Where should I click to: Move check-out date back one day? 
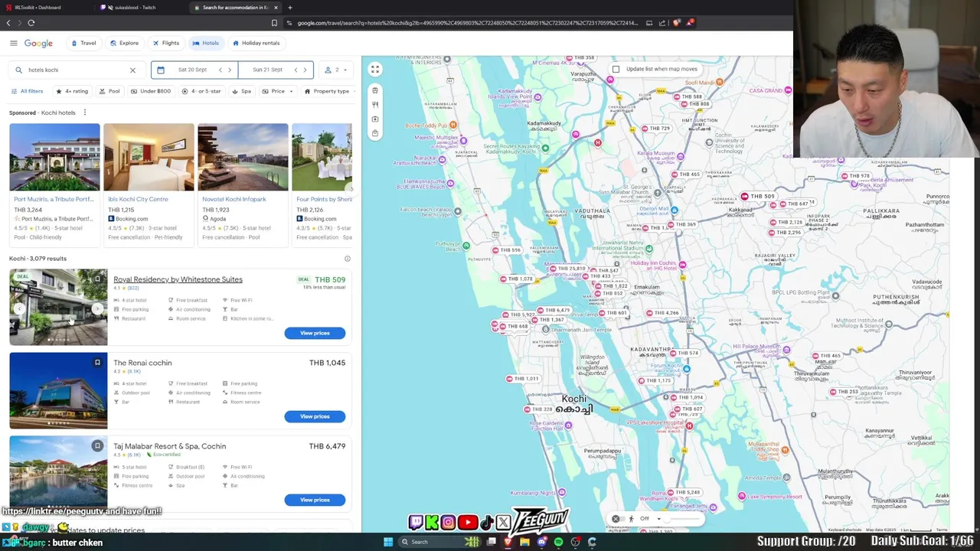coord(296,70)
